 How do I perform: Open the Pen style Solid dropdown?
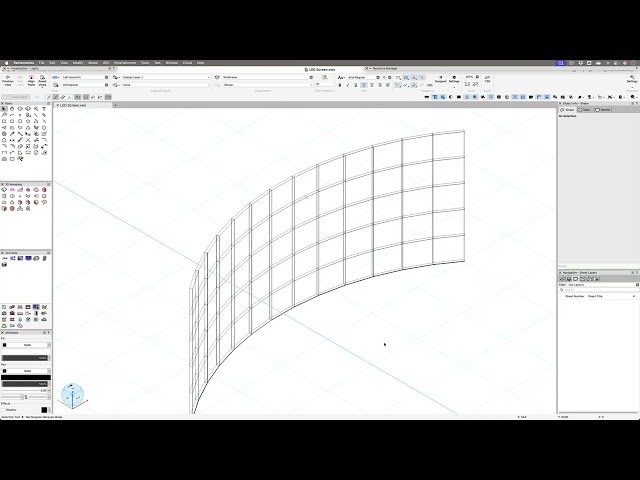click(x=28, y=371)
